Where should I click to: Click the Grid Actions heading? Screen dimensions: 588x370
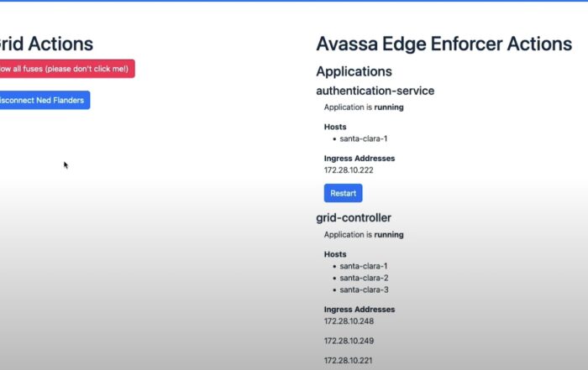46,44
